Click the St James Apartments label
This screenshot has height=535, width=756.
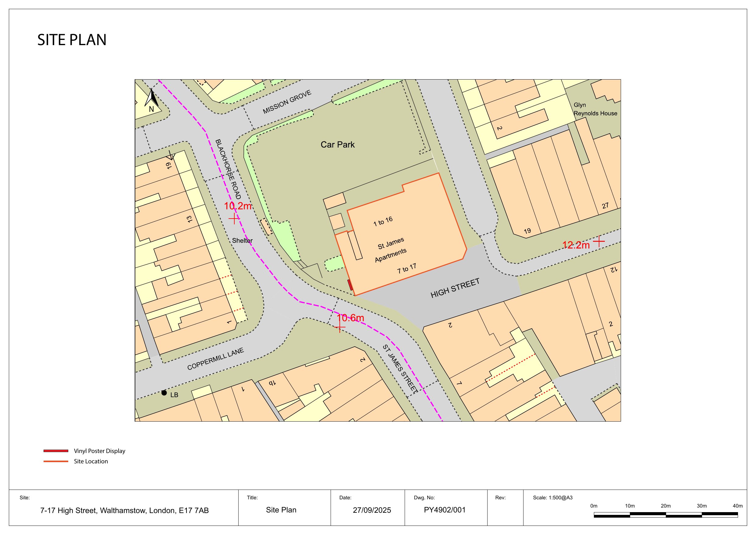coord(391,249)
